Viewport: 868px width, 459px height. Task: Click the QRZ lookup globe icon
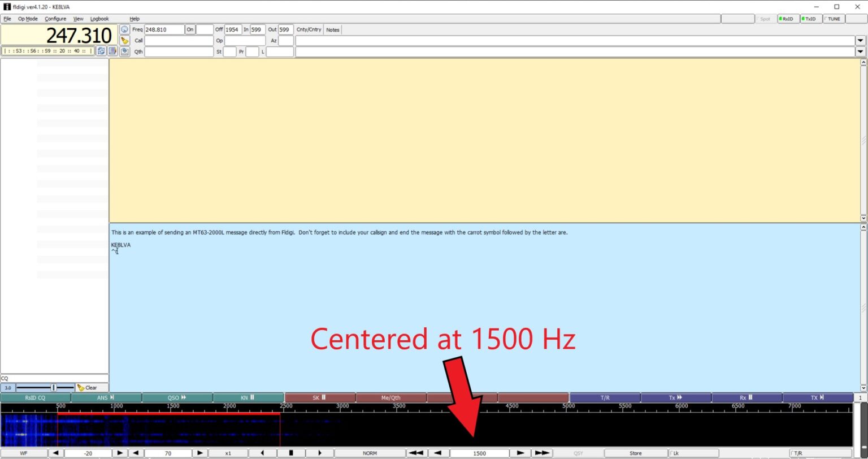tap(125, 29)
